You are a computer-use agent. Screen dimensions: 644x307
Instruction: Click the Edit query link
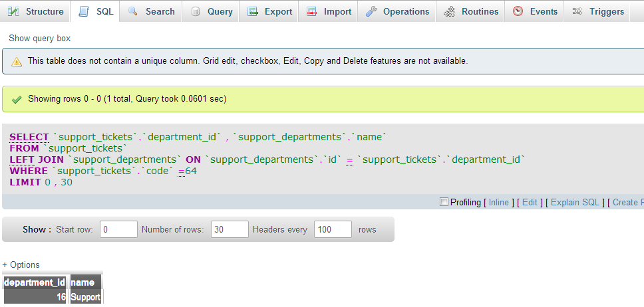[x=530, y=202]
